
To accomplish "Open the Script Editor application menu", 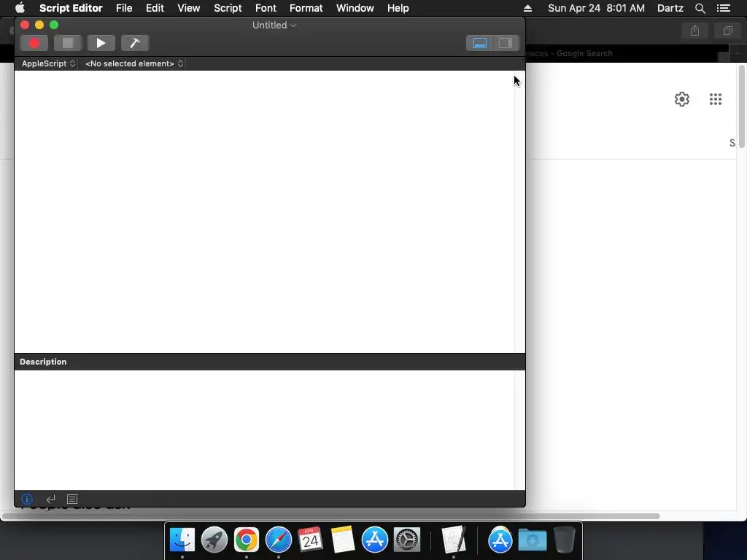I will [71, 8].
